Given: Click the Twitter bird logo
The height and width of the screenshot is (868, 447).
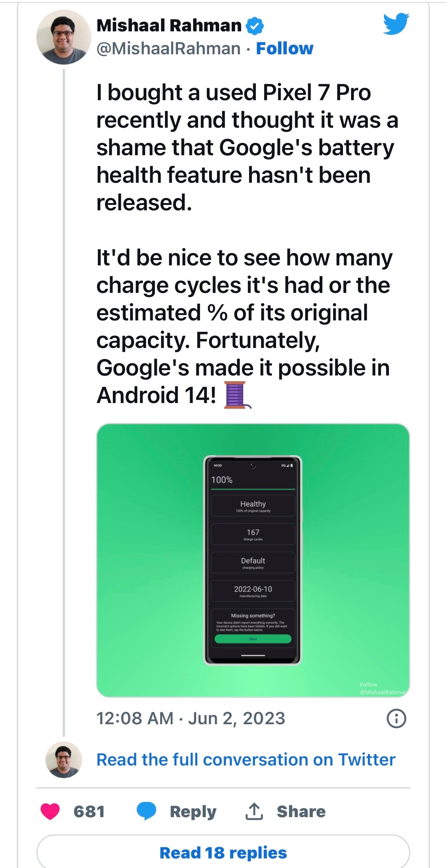Looking at the screenshot, I should [x=396, y=24].
